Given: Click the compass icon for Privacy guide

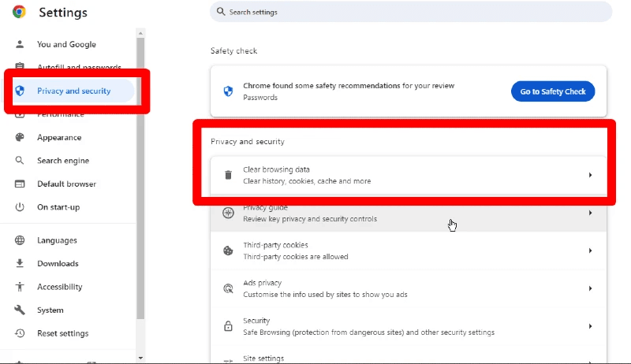Looking at the screenshot, I should click(228, 213).
